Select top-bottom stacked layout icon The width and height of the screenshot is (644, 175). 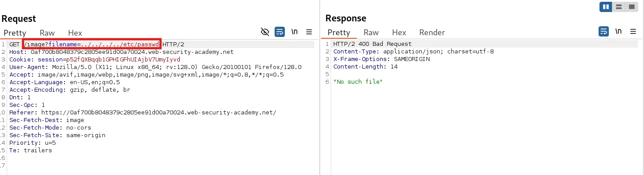click(619, 7)
